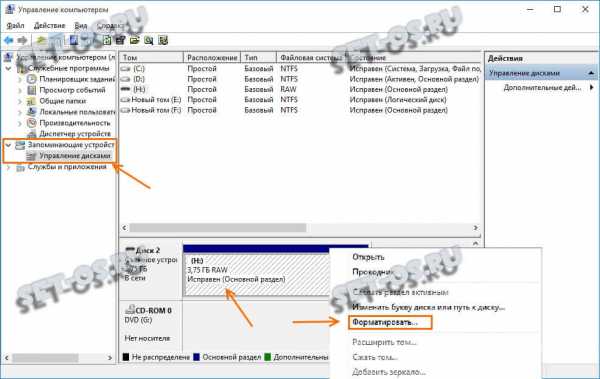Click the Файловая система column header
600x379 pixels.
coord(311,57)
